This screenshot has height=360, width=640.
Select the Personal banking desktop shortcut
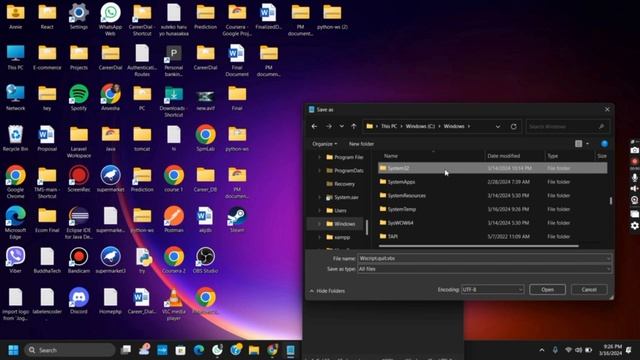click(174, 60)
